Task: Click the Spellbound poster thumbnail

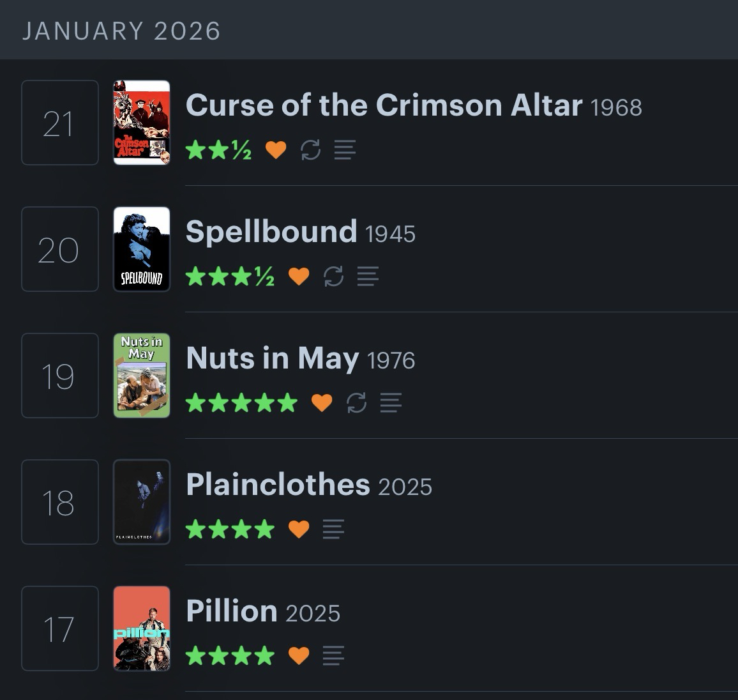Action: click(x=142, y=249)
